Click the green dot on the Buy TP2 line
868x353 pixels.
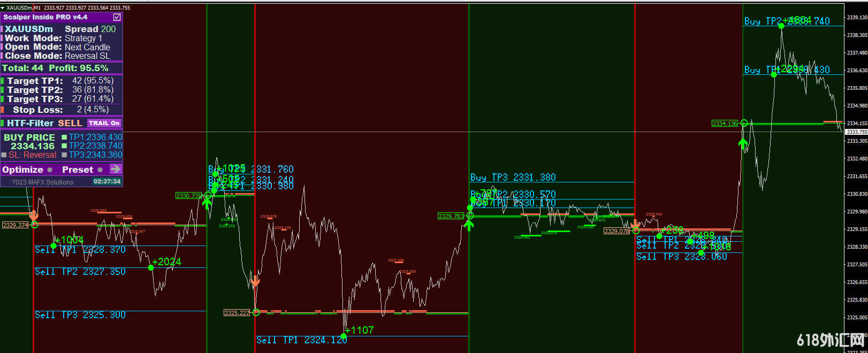(781, 26)
